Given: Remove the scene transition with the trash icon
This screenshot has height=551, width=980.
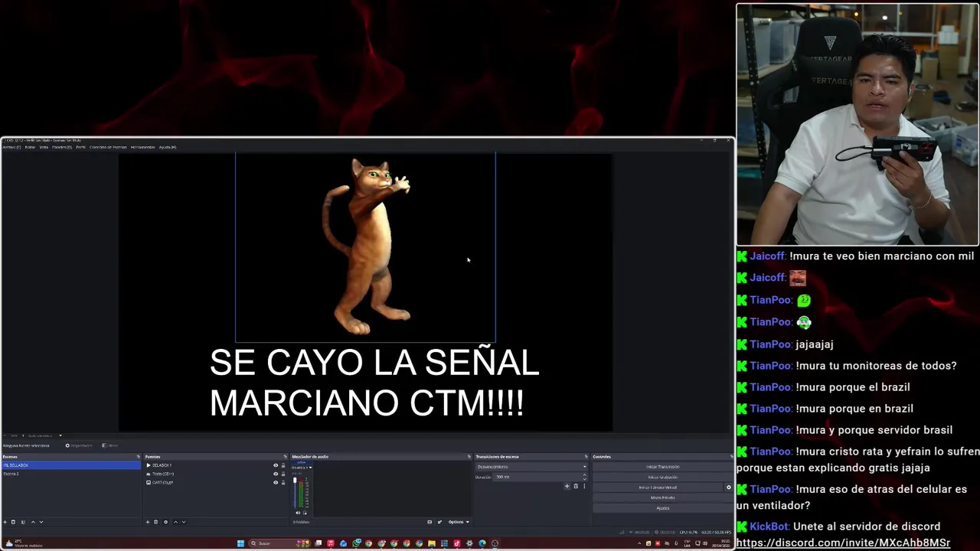Looking at the screenshot, I should [x=576, y=486].
